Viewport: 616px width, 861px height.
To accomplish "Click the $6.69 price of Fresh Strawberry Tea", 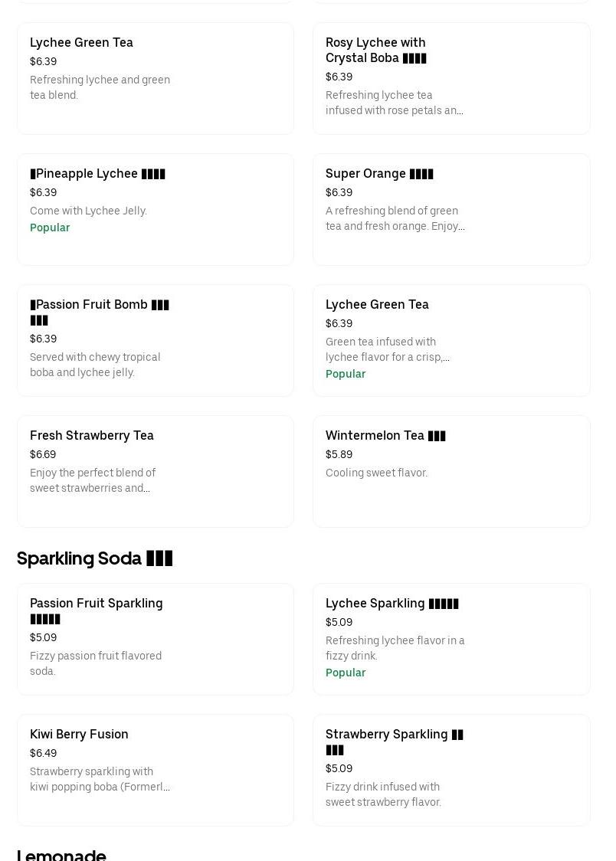I will coord(43,454).
